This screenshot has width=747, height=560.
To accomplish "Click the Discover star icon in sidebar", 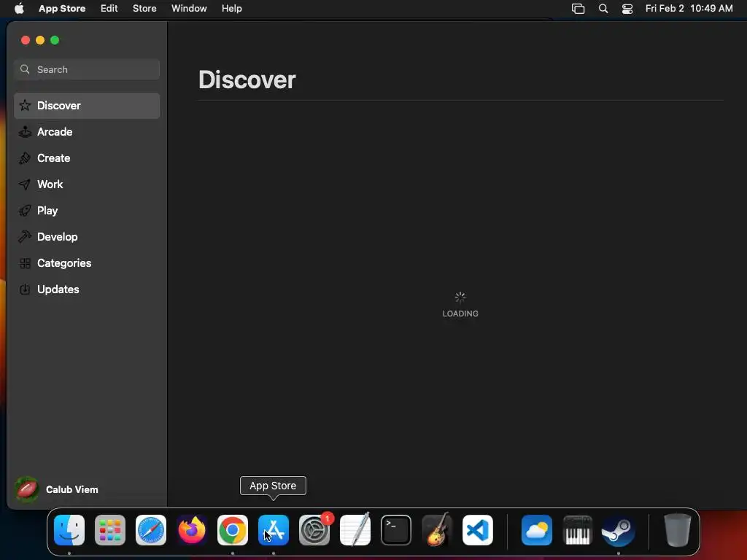I will (x=25, y=105).
